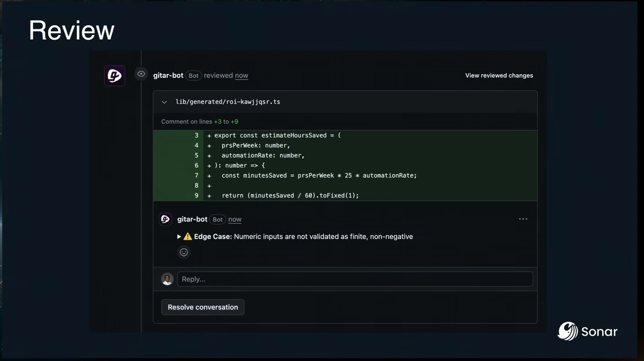The image size is (644, 361).
Task: Click line number 3 in the diff
Action: click(196, 136)
